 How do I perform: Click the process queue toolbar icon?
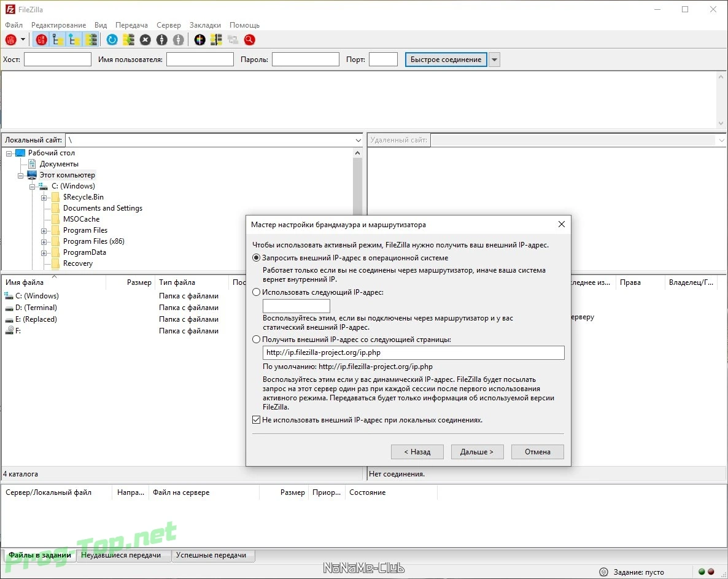pyautogui.click(x=129, y=40)
